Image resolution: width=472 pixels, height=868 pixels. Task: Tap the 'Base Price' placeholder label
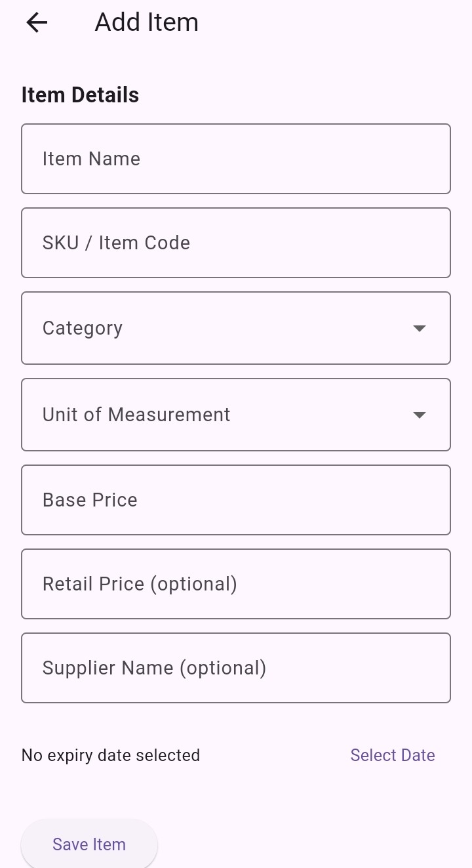click(x=90, y=500)
